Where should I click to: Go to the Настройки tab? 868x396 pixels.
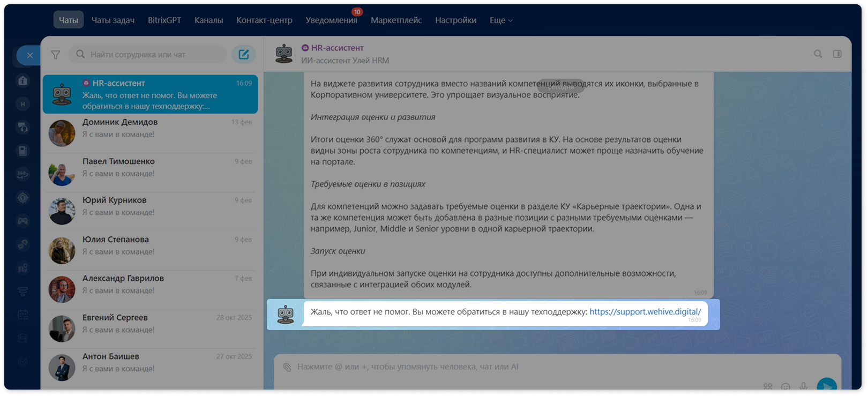click(x=455, y=20)
